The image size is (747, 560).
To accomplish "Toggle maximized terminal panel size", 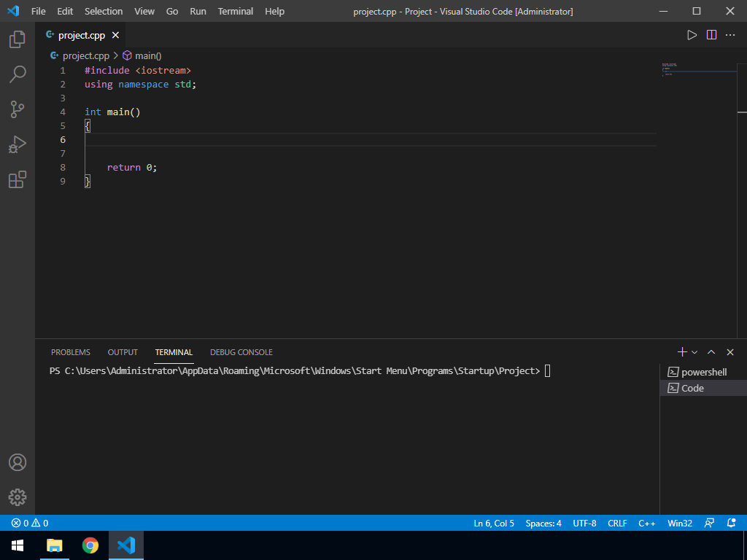I will tap(711, 352).
